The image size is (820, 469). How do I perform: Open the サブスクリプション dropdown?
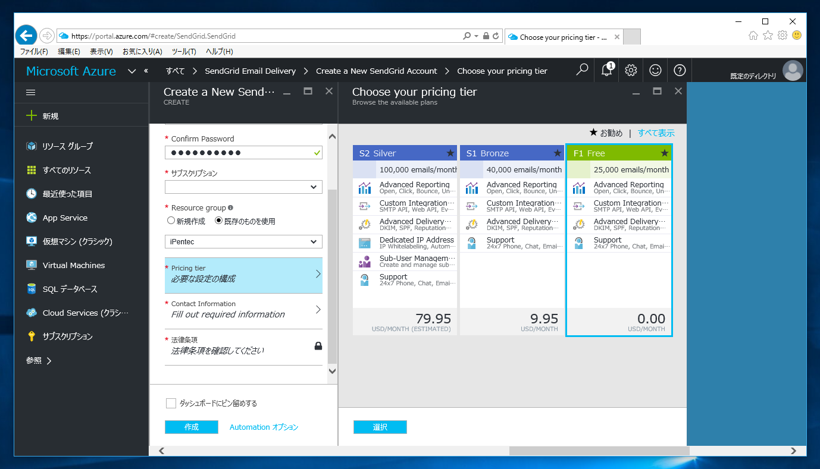coord(243,187)
